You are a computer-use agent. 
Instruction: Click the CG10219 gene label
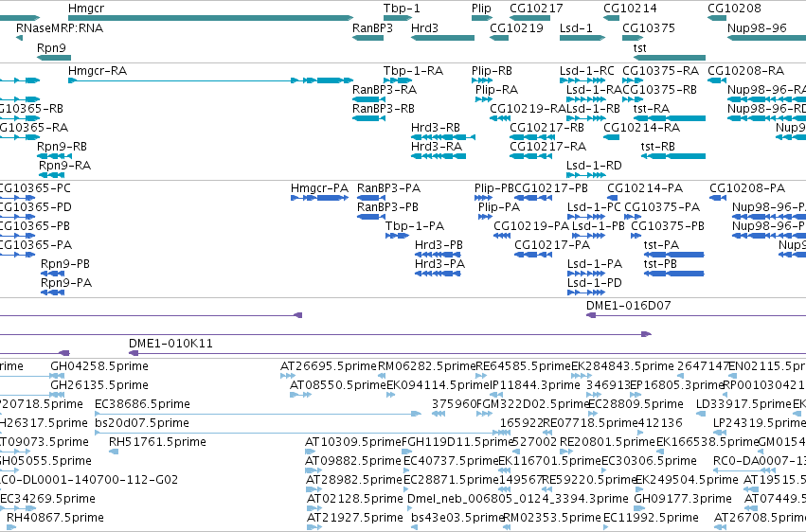click(x=516, y=28)
